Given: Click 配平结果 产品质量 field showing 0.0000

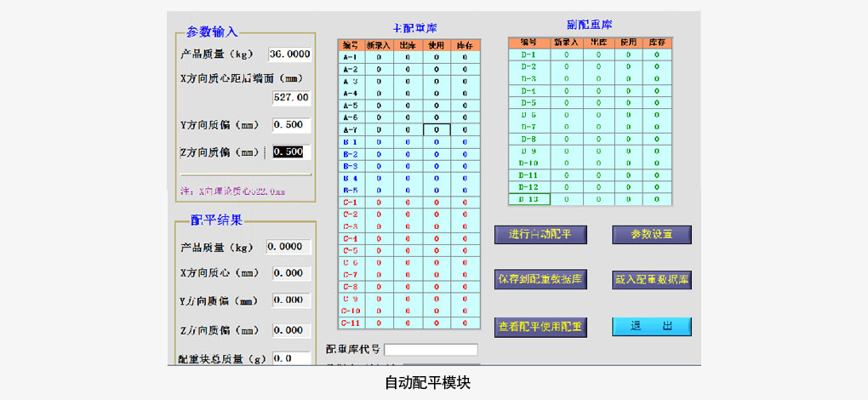Looking at the screenshot, I should (x=287, y=247).
